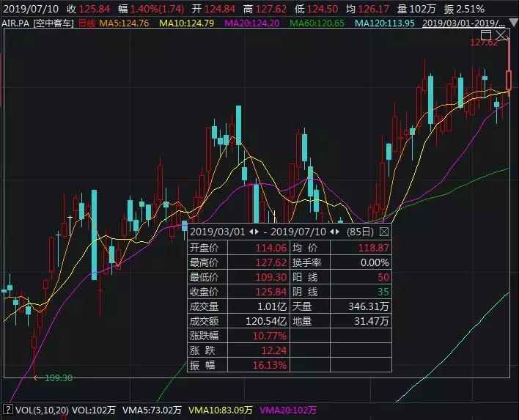519x420 pixels.
Task: Click the MA10:124.79 indicator label
Action: coord(187,23)
